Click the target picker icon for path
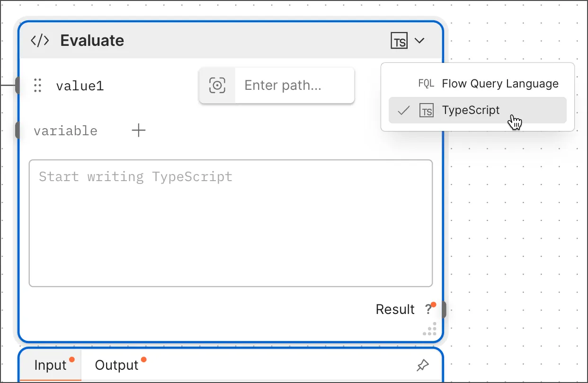This screenshot has width=588, height=383. (x=217, y=86)
